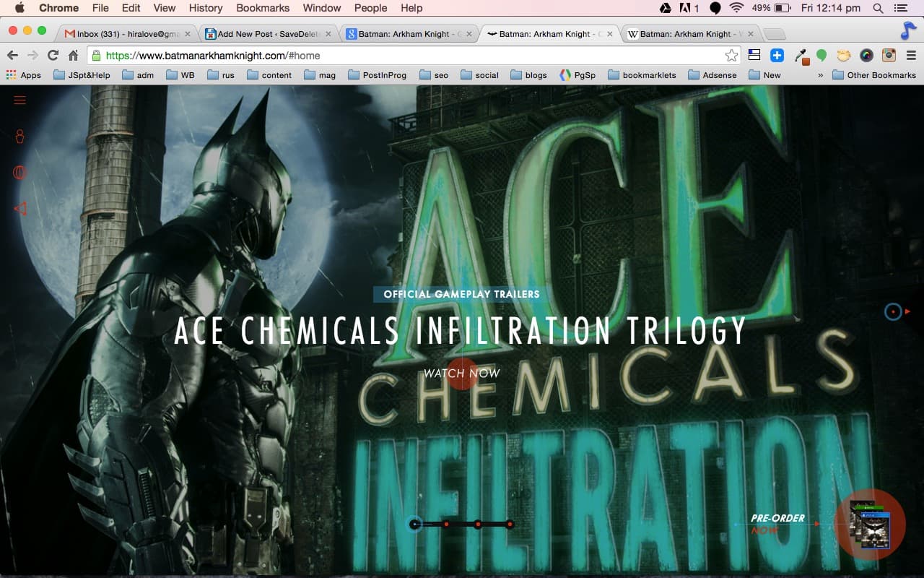The height and width of the screenshot is (578, 924).
Task: Open the Instagram extension icon
Action: pyautogui.click(x=889, y=56)
